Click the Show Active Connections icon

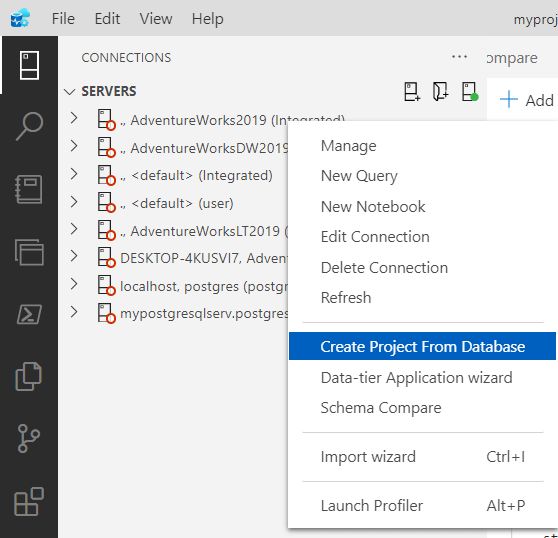click(470, 91)
